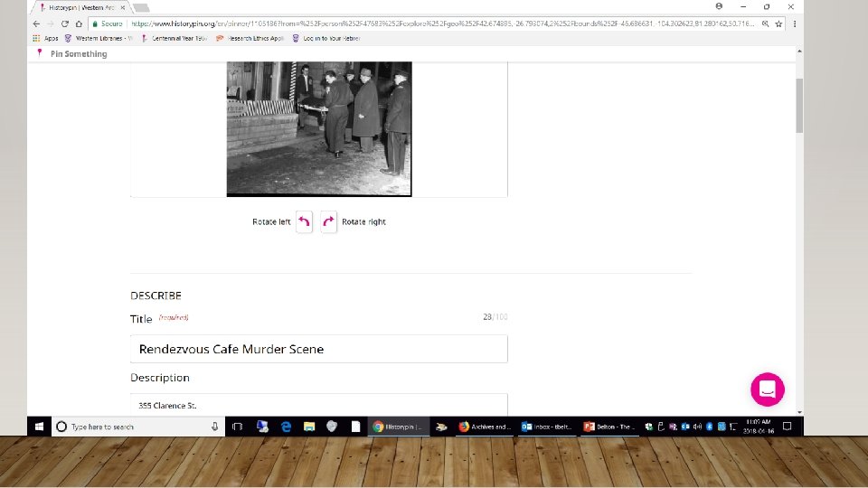Click the Title input field

pyautogui.click(x=319, y=349)
